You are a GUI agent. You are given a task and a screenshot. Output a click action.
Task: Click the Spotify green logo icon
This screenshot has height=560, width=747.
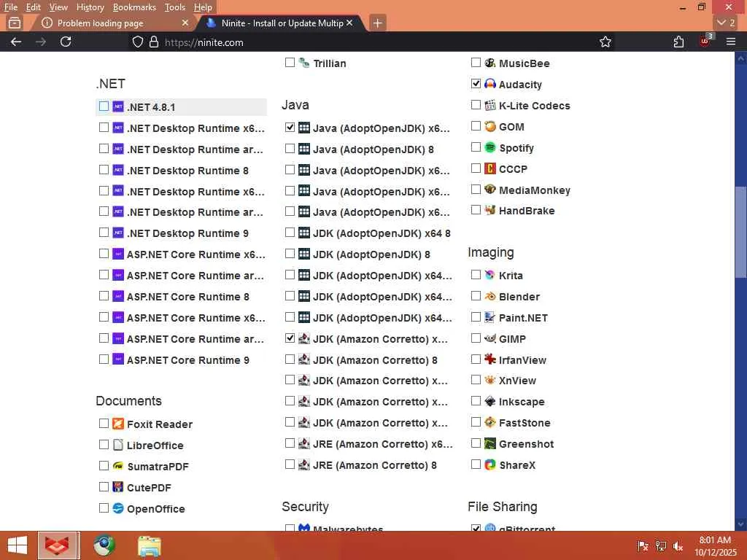coord(489,147)
